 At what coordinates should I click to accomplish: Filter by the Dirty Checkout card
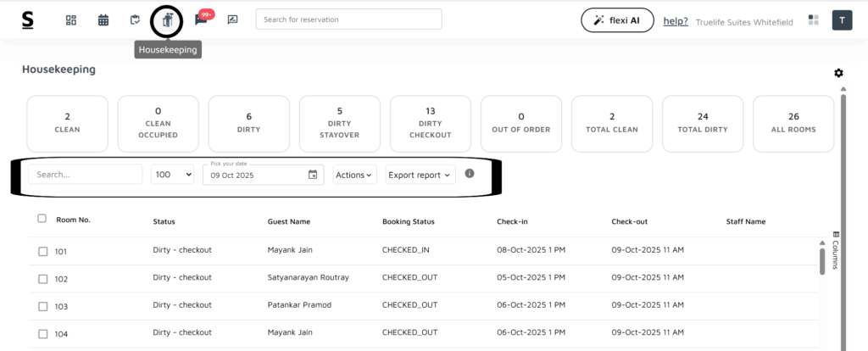pos(430,123)
